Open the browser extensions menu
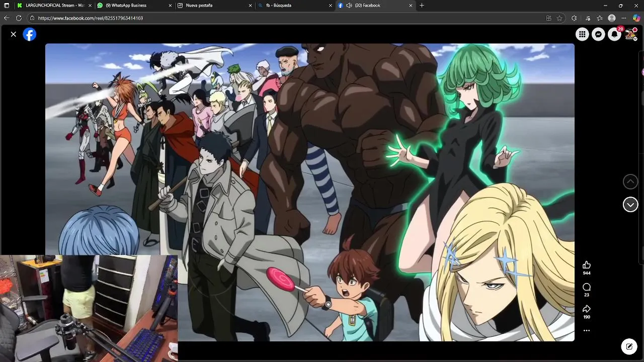 (x=574, y=18)
